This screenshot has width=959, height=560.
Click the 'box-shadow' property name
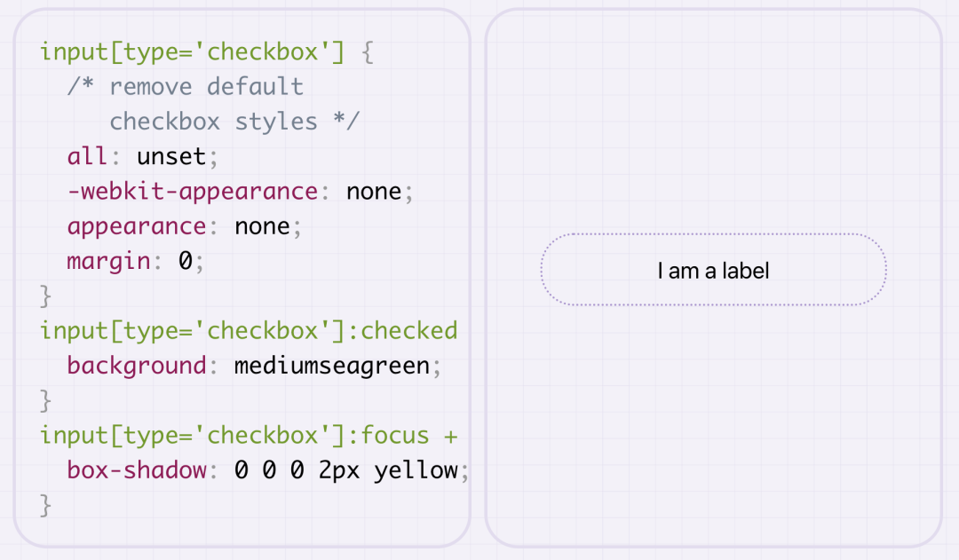point(137,470)
